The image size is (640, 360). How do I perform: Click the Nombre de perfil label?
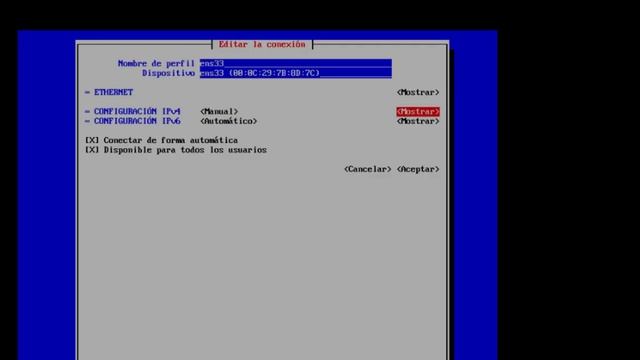pos(156,63)
